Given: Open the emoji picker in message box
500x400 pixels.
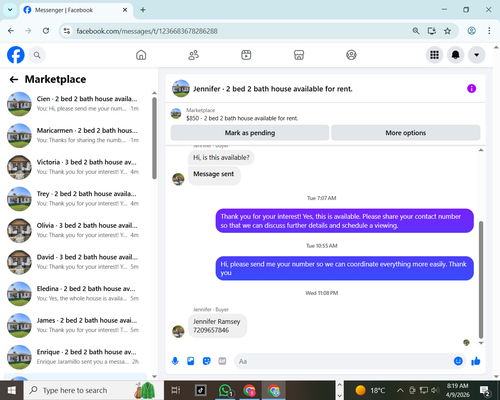Looking at the screenshot, I should [x=458, y=361].
